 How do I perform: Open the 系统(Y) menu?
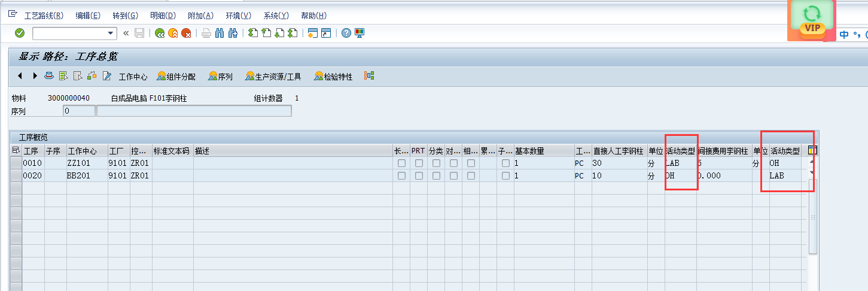(x=276, y=16)
